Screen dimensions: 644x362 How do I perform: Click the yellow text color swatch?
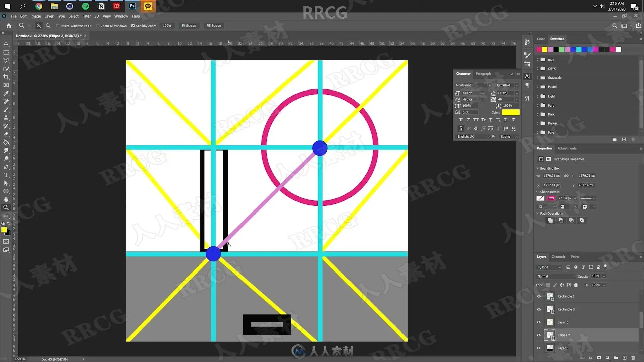(x=511, y=112)
